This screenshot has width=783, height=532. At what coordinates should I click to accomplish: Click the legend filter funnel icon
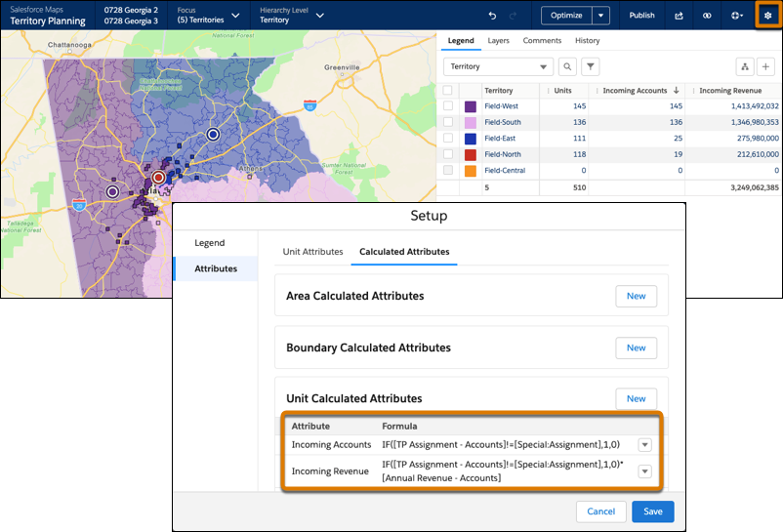pos(591,66)
